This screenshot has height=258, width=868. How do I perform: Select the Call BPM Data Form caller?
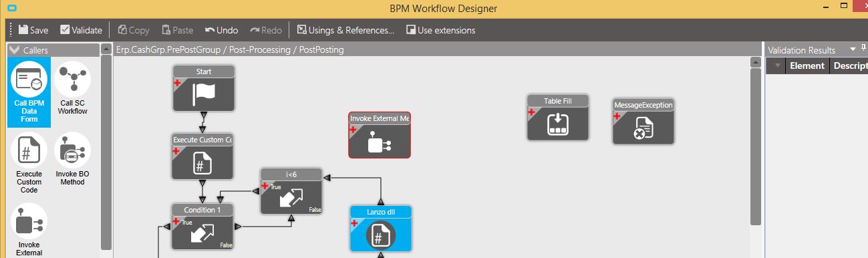coord(29,92)
